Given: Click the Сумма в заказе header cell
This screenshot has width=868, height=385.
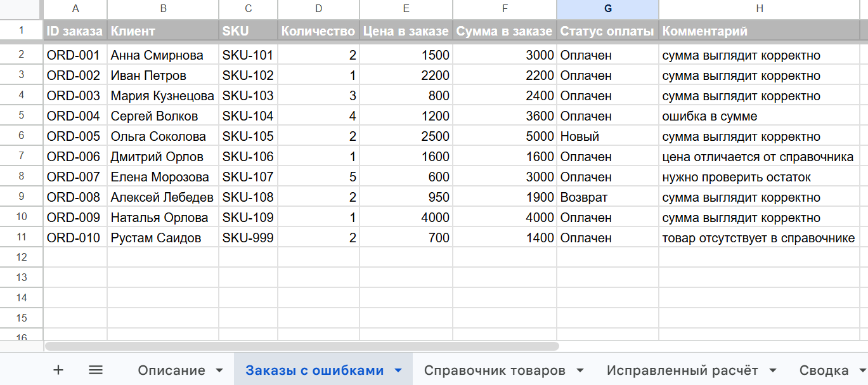Looking at the screenshot, I should pyautogui.click(x=505, y=30).
